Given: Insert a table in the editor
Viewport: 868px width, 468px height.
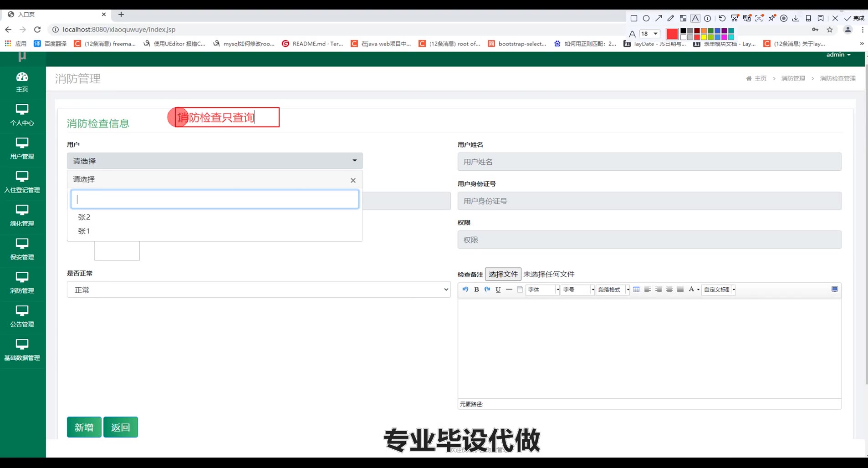Looking at the screenshot, I should 637,290.
